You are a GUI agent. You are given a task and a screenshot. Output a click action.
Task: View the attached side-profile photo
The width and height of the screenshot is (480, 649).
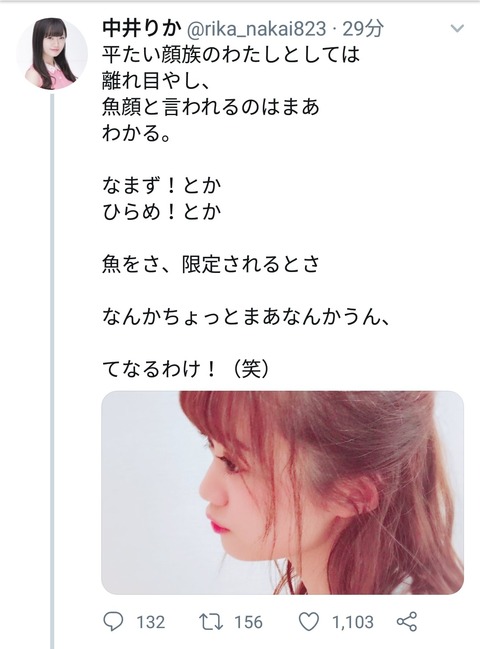[282, 493]
